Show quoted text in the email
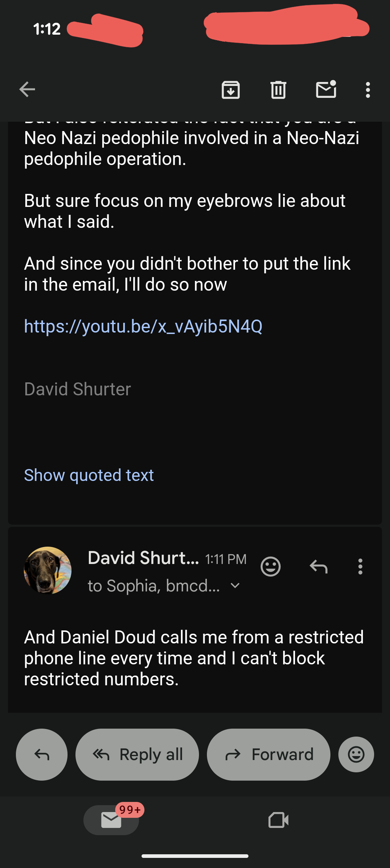Screen dimensions: 390x868 coord(89,475)
